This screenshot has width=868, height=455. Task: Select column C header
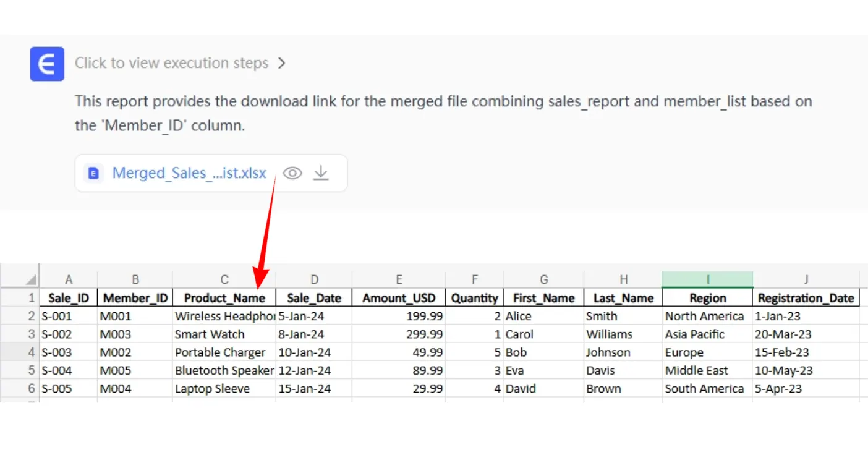(224, 279)
